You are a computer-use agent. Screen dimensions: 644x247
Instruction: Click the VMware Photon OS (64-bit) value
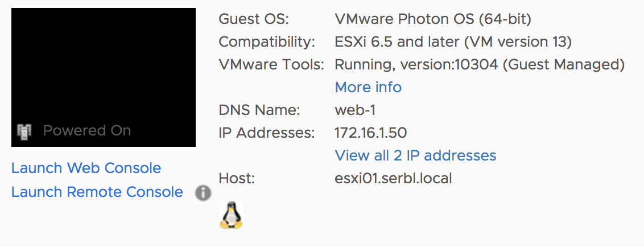coord(434,19)
